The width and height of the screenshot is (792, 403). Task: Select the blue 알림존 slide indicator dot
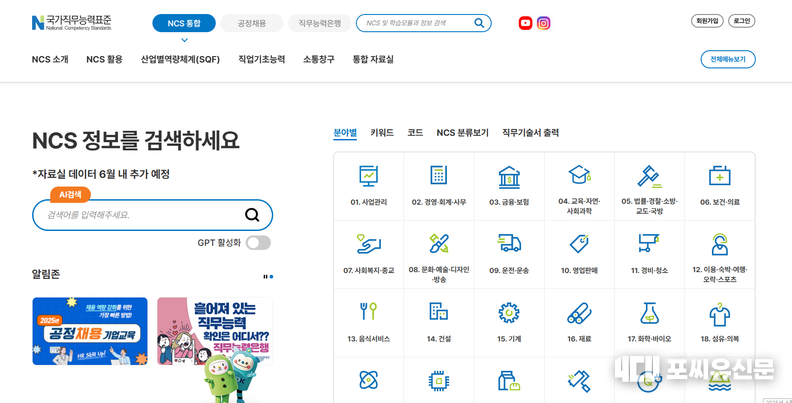[271, 277]
